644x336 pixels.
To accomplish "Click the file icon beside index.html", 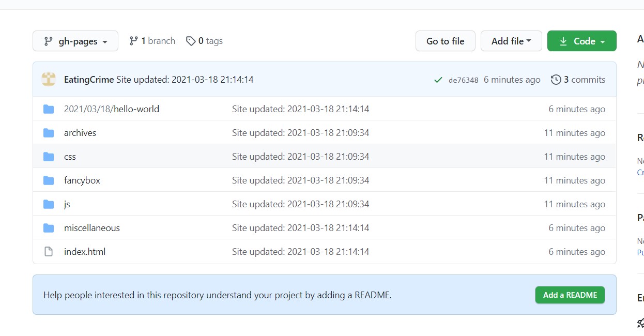I will coord(49,252).
